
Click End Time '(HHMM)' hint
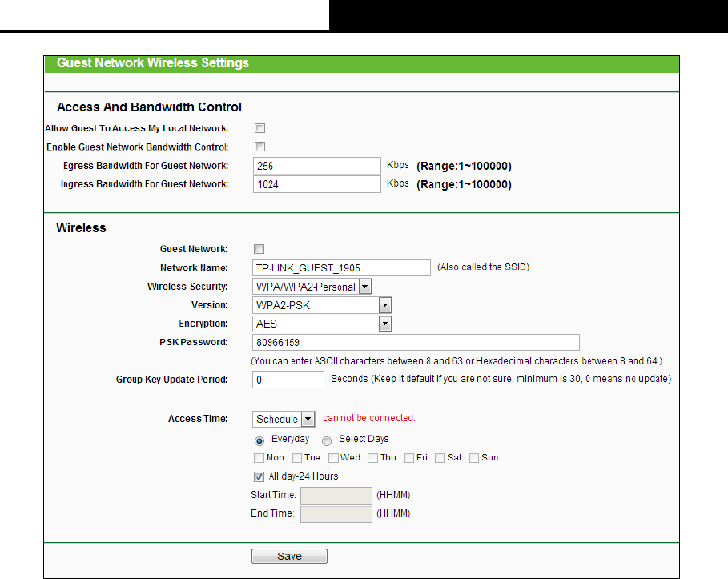click(393, 513)
